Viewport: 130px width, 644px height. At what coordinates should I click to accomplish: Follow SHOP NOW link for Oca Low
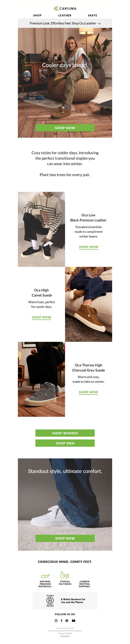(x=88, y=247)
